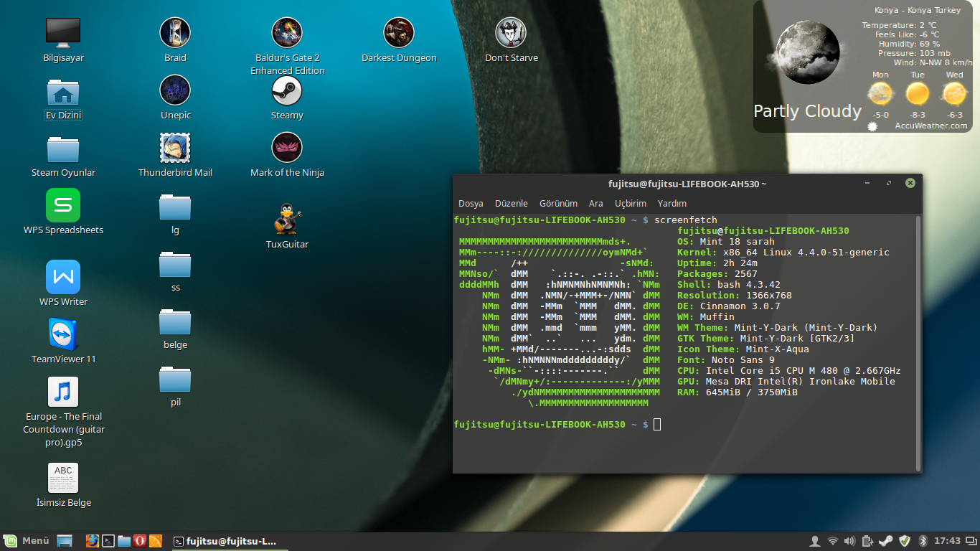Open the Wi-Fi network tray icon
Screen dimensions: 980x551
tap(832, 541)
